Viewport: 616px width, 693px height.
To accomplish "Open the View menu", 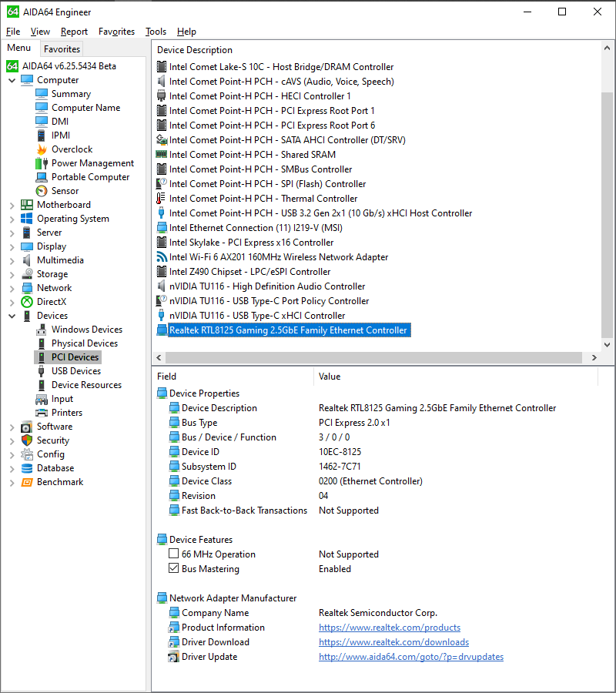I will coord(40,32).
